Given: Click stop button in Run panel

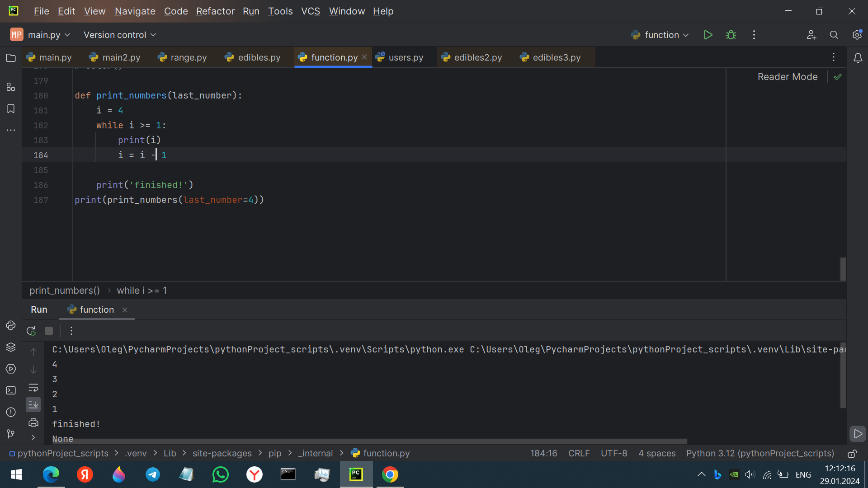Looking at the screenshot, I should [x=49, y=331].
